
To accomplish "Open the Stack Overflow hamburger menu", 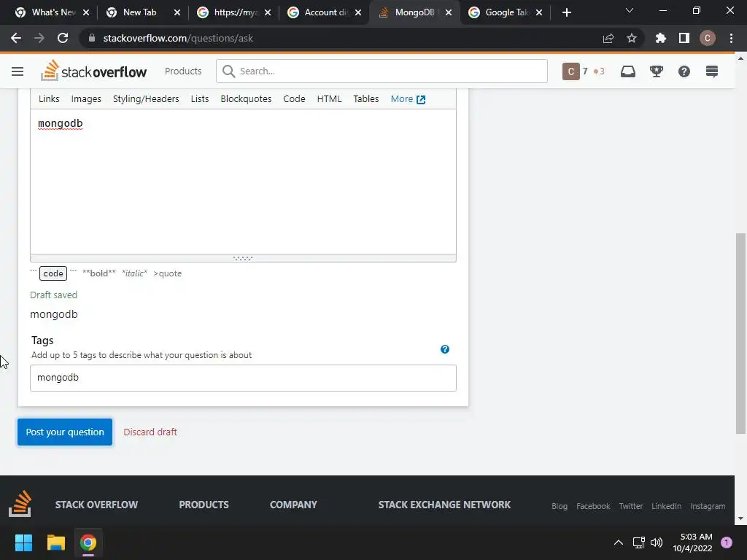I will (x=18, y=71).
